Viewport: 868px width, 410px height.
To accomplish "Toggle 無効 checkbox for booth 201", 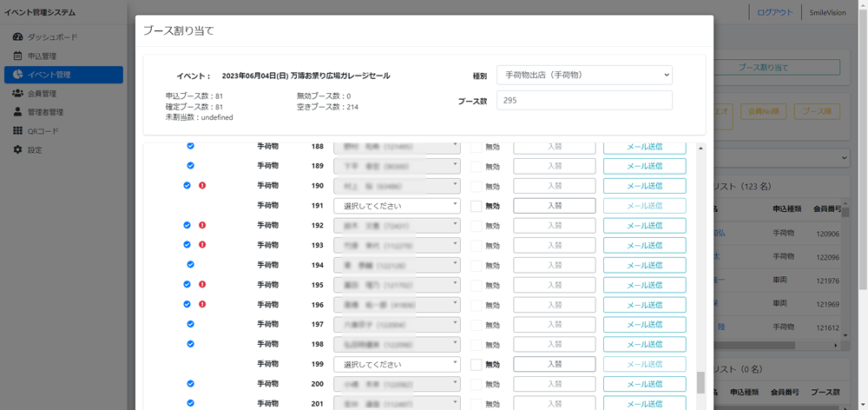I will [x=476, y=403].
